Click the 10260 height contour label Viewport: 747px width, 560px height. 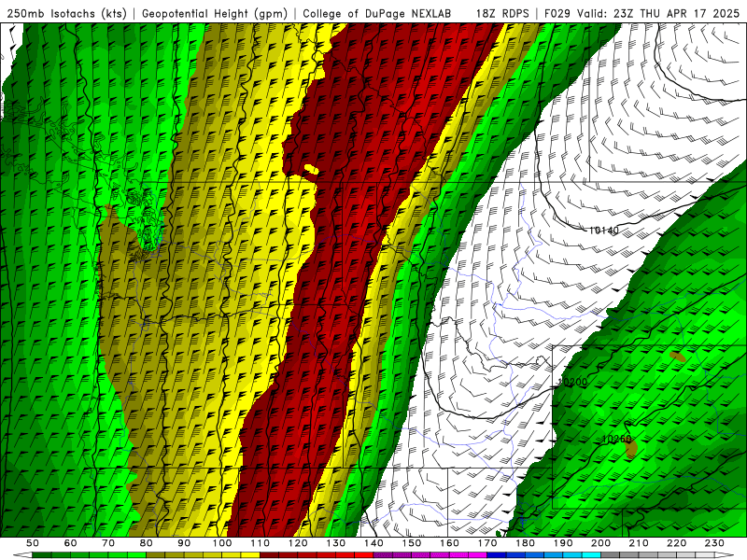click(x=616, y=439)
